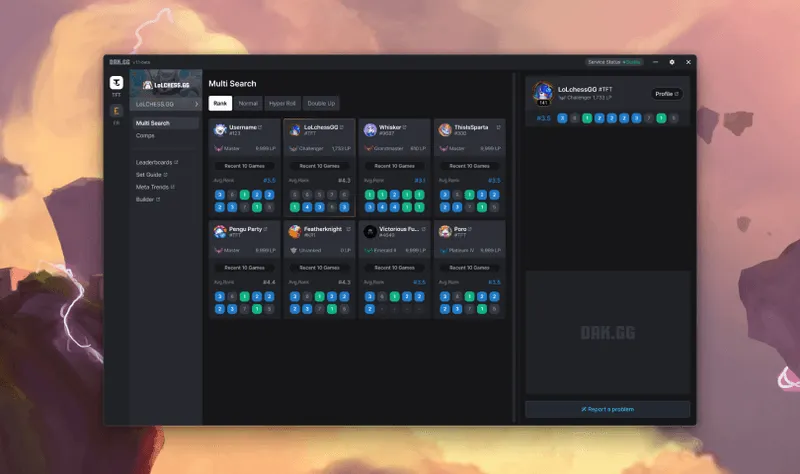This screenshot has width=800, height=474.
Task: Click Poro player avatar
Action: click(x=445, y=232)
